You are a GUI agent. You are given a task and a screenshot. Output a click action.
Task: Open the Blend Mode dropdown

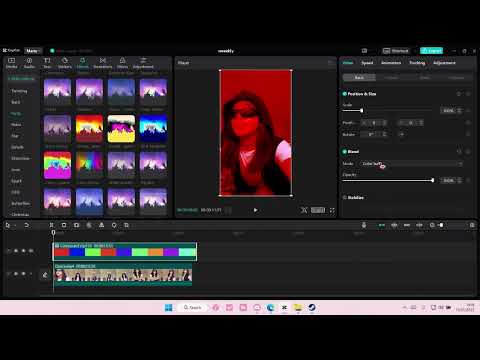click(412, 164)
